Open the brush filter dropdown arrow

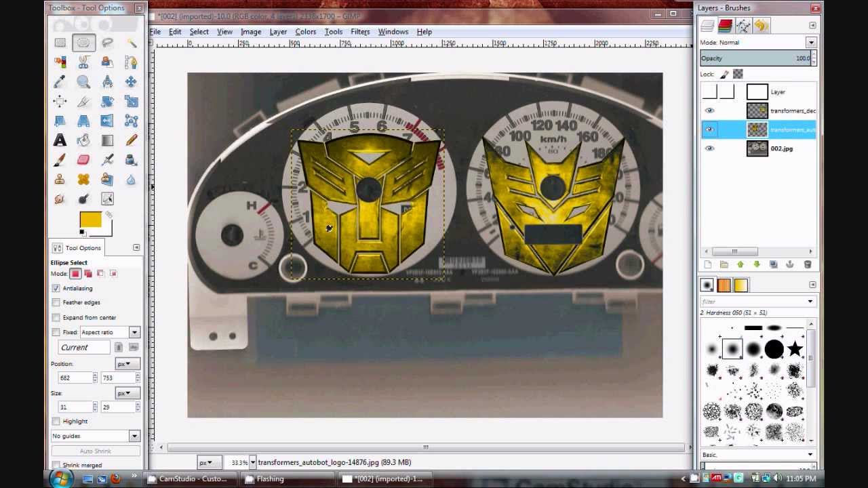[x=810, y=302]
